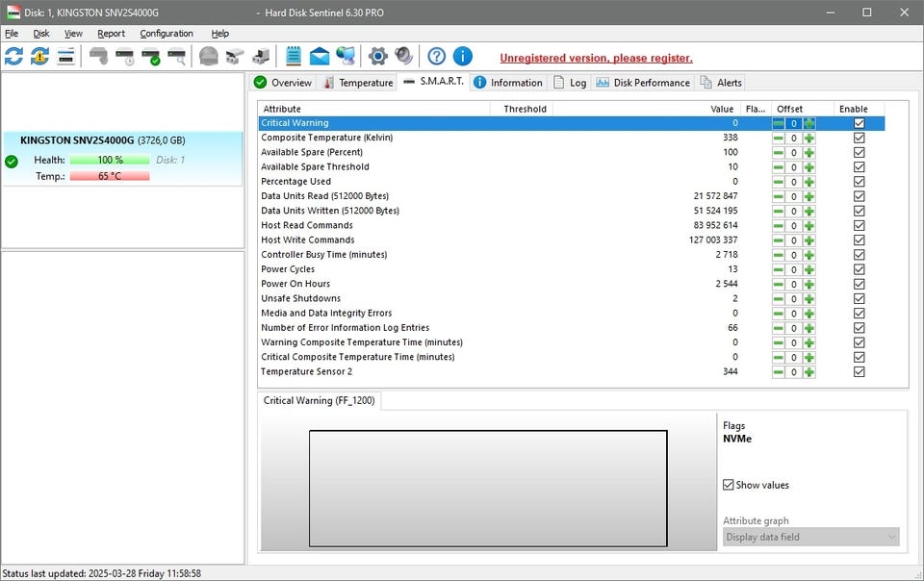Screen dimensions: 924x581
Task: Switch to the Information tab
Action: 508,83
